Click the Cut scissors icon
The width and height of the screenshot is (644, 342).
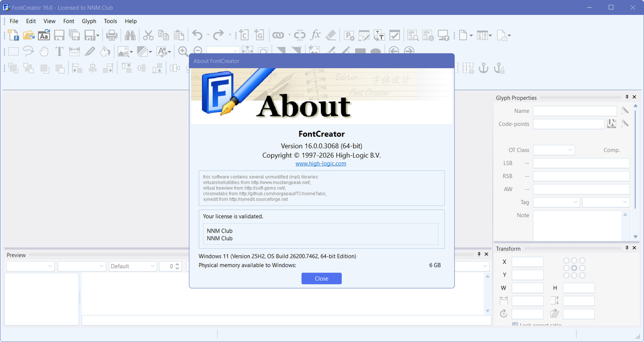click(x=148, y=35)
